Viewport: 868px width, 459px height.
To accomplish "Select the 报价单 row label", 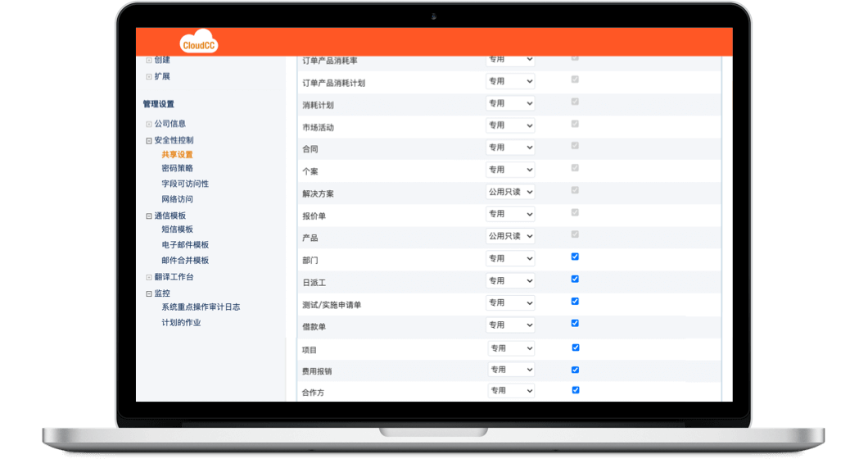I will pyautogui.click(x=314, y=216).
